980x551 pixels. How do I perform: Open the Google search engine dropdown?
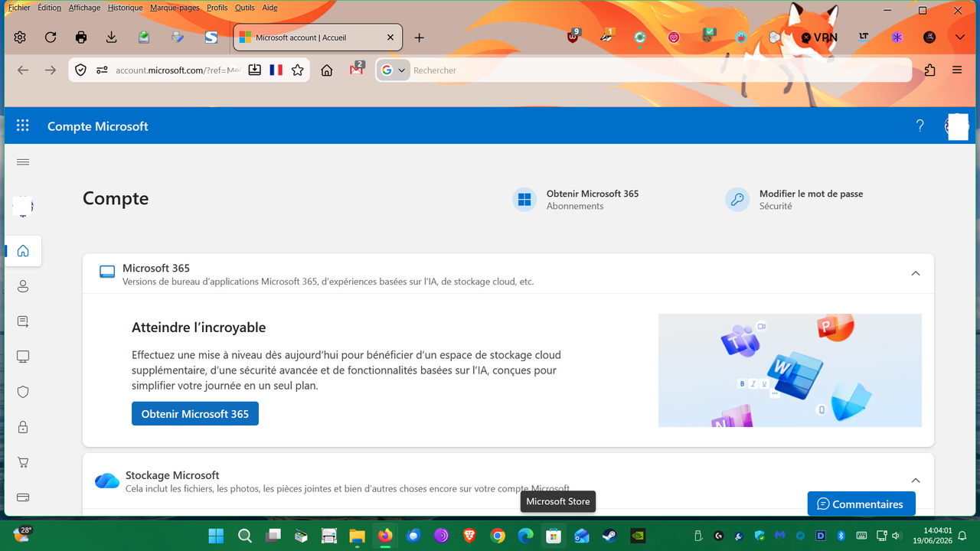394,70
